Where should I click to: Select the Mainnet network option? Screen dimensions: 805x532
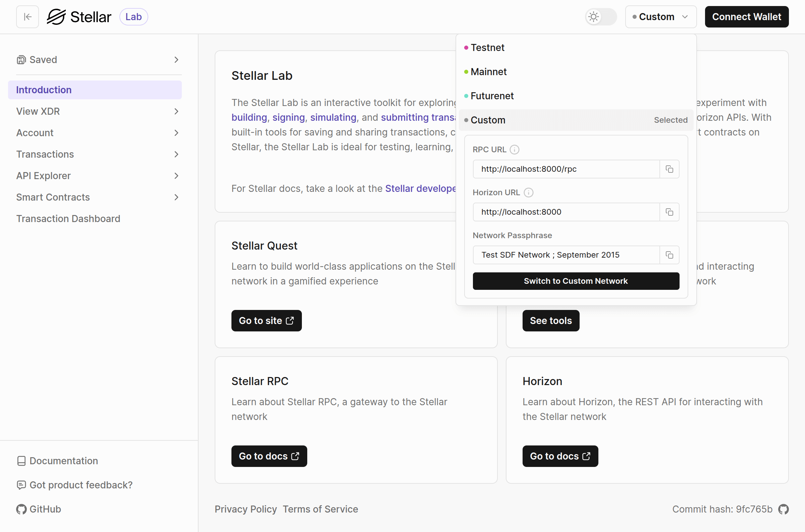tap(488, 71)
